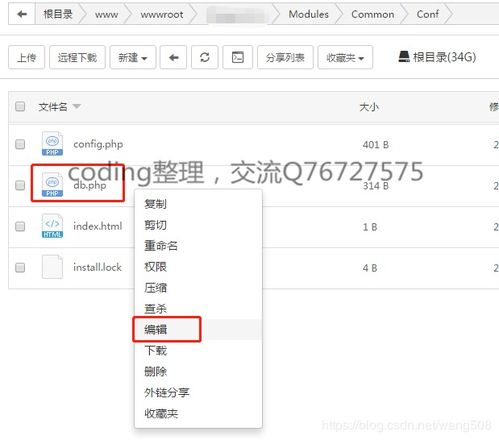
Task: Click the back arrow in the breadcrumb bar
Action: point(22,14)
